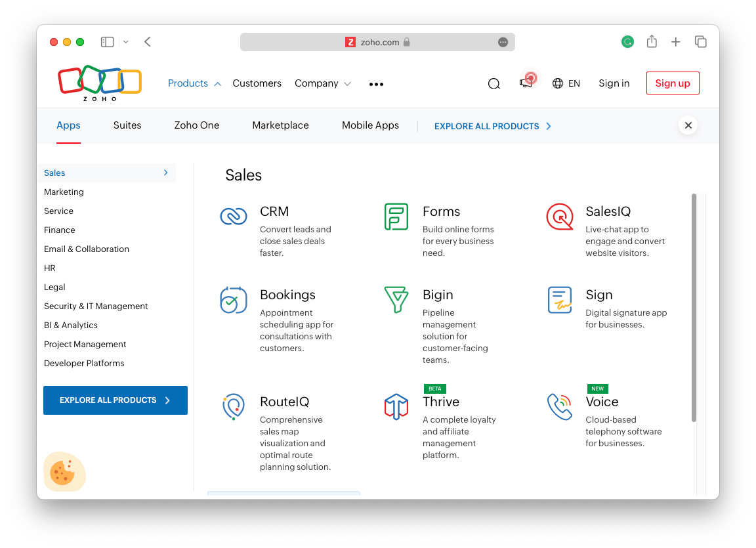Click EXPLORE ALL PRODUCTS link in tab bar
Screen dimensions: 756x548
(492, 126)
